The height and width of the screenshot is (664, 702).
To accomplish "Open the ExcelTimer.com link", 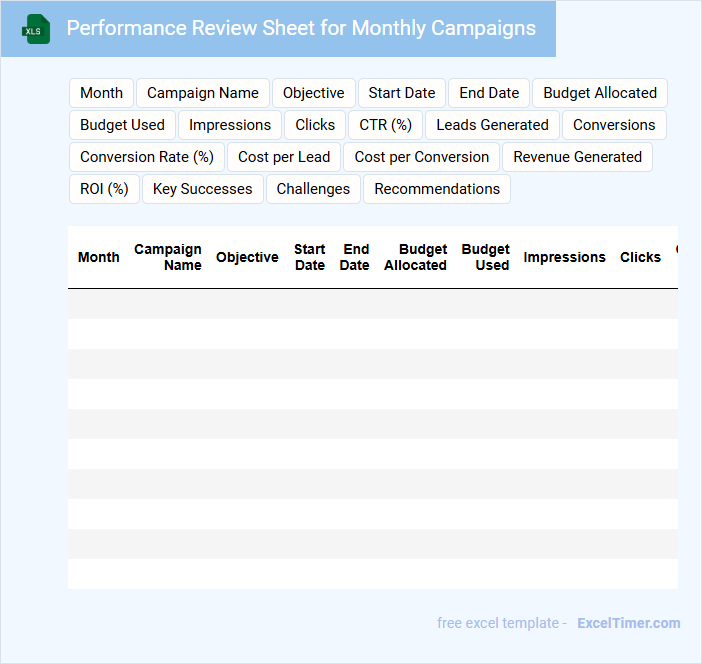I will point(628,623).
